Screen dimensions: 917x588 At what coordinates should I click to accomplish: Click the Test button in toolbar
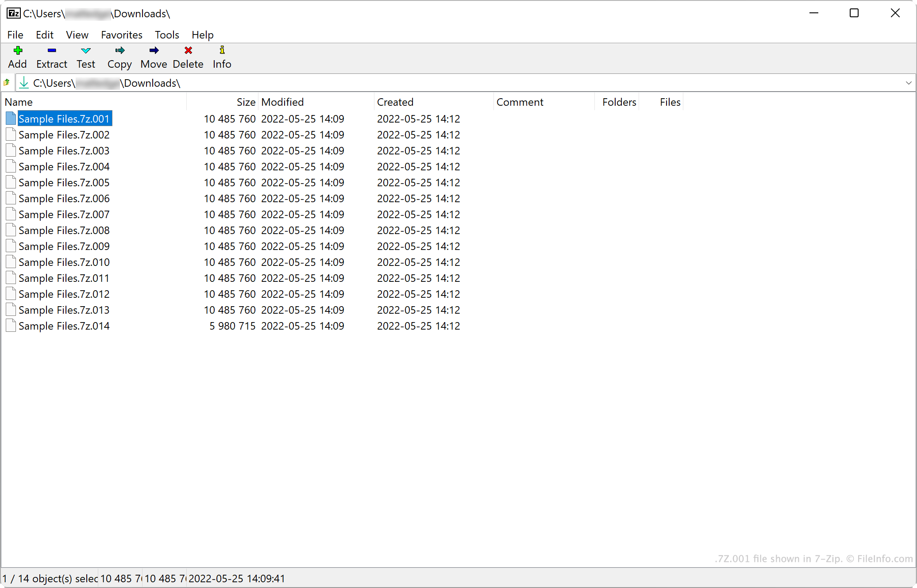click(85, 57)
